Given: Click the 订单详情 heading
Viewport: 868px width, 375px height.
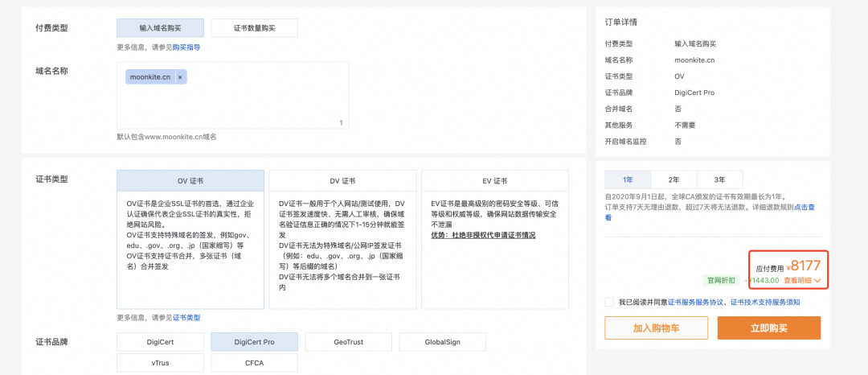Looking at the screenshot, I should point(620,23).
